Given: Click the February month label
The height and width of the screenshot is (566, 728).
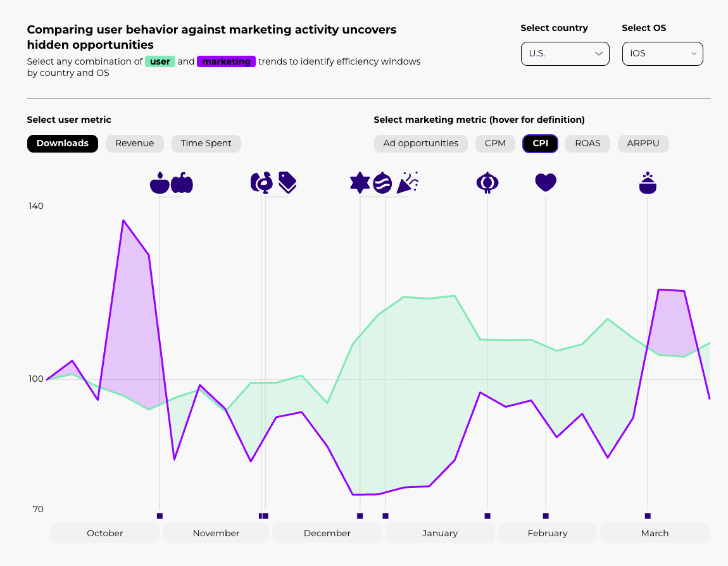Looking at the screenshot, I should click(547, 533).
